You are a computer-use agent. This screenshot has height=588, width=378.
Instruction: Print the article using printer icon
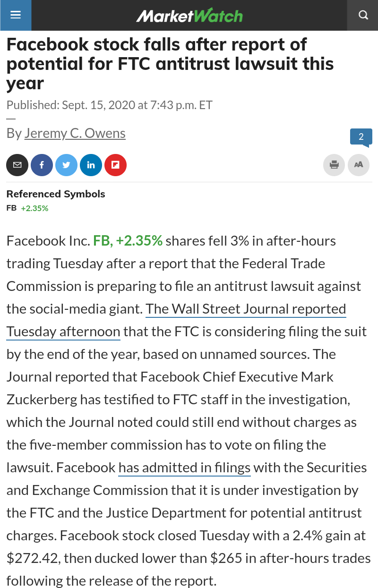334,165
